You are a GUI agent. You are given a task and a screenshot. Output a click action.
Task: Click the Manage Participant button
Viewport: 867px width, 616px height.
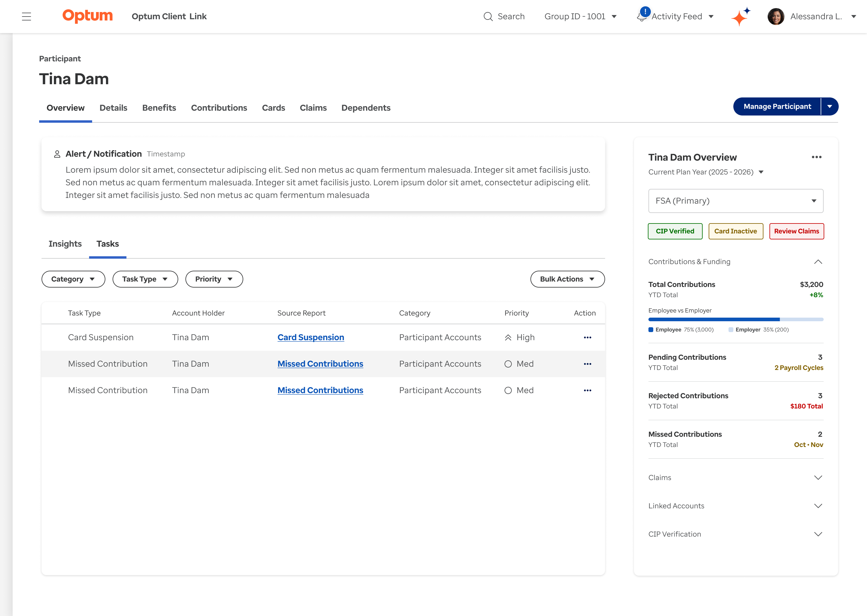point(777,106)
